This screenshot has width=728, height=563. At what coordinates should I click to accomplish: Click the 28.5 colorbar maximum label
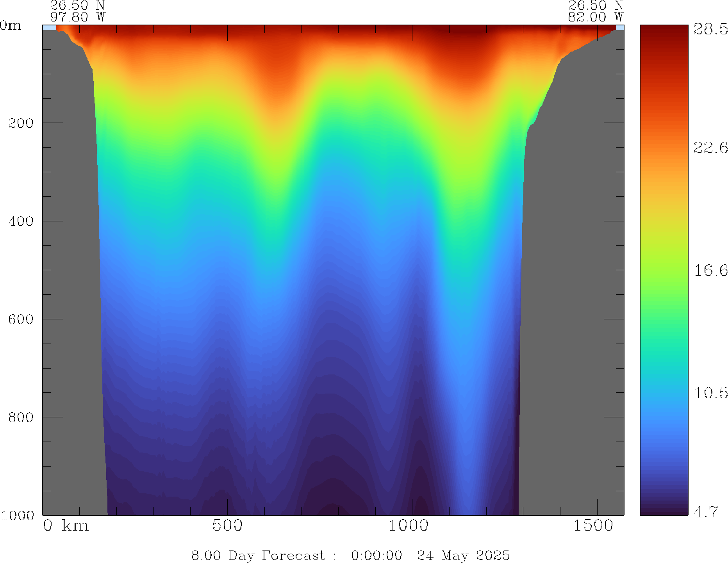[710, 29]
